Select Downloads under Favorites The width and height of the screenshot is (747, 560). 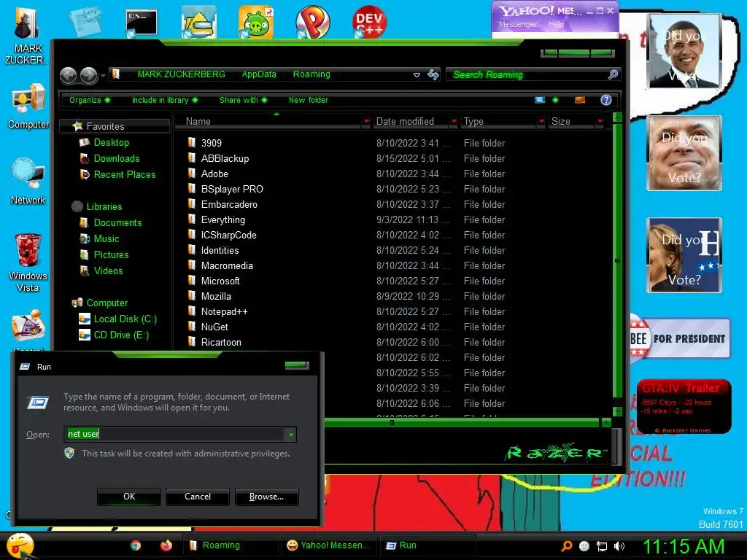[110, 158]
